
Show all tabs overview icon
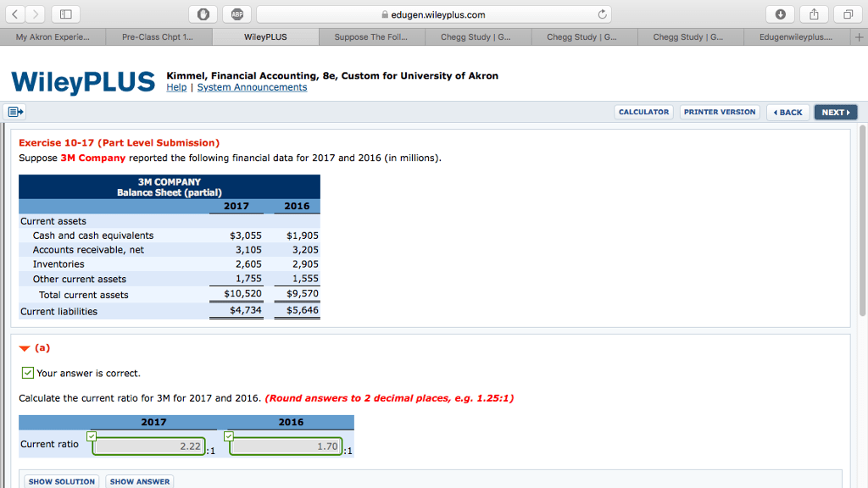pos(848,14)
